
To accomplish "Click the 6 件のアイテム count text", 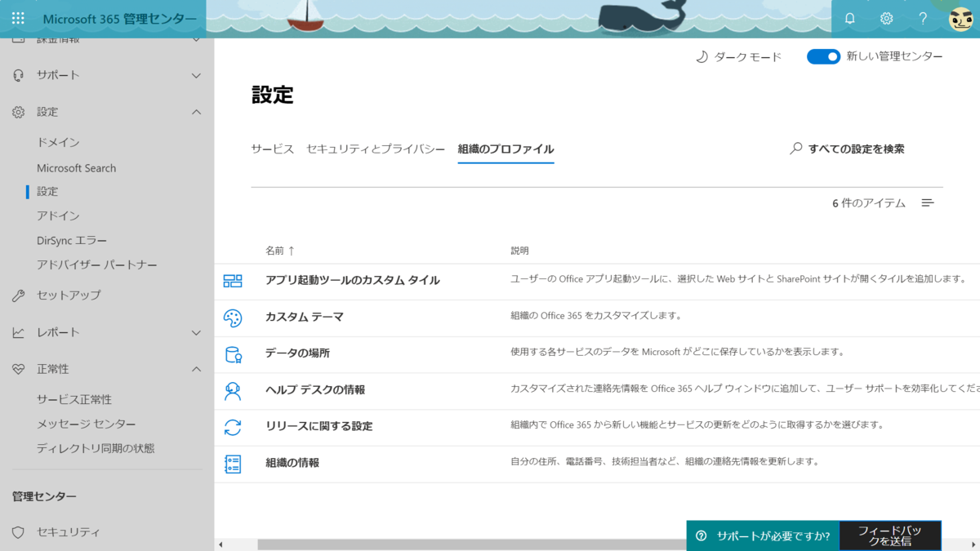I will pos(869,203).
